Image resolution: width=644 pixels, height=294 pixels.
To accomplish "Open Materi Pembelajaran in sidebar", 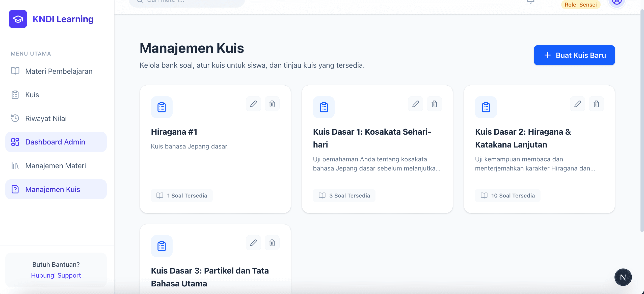I will coord(56,71).
